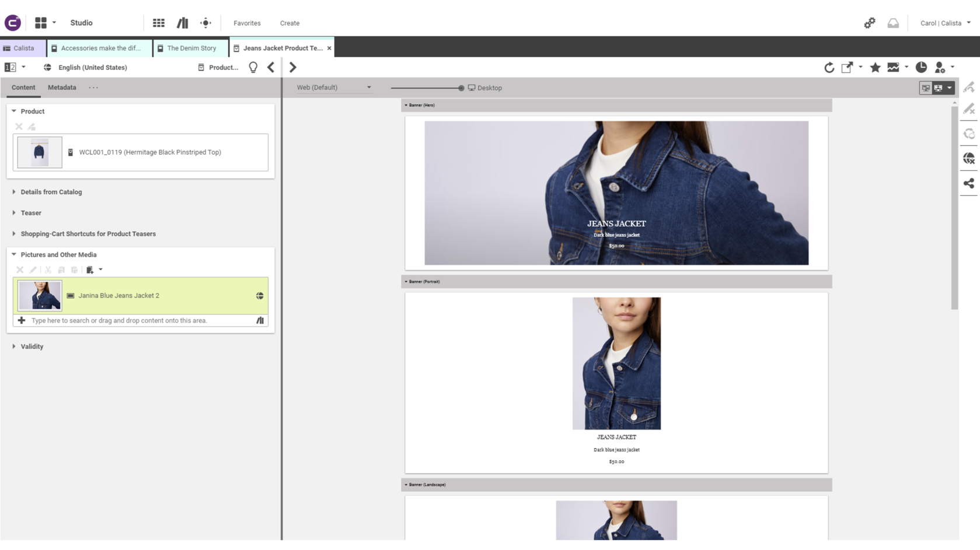Open the split view layout dropdown arrow

pos(23,67)
